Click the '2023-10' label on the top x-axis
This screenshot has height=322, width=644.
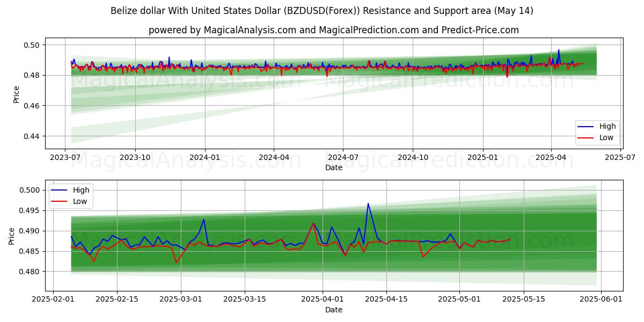click(135, 158)
